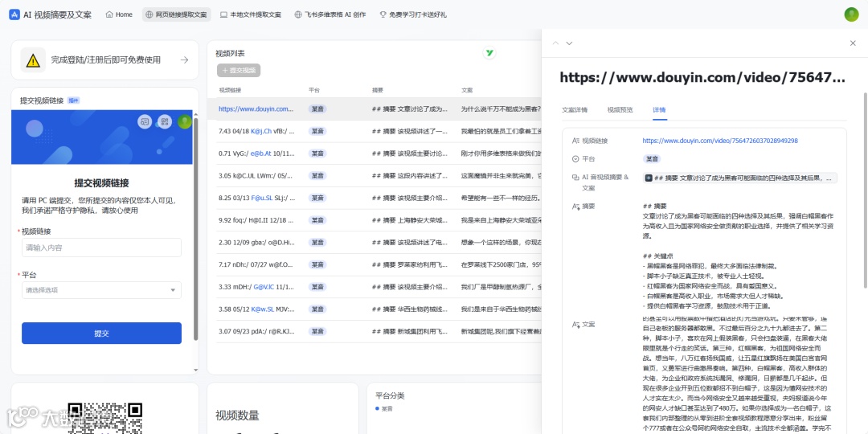Click the detail panel vertical scrollbar

click(x=865, y=191)
